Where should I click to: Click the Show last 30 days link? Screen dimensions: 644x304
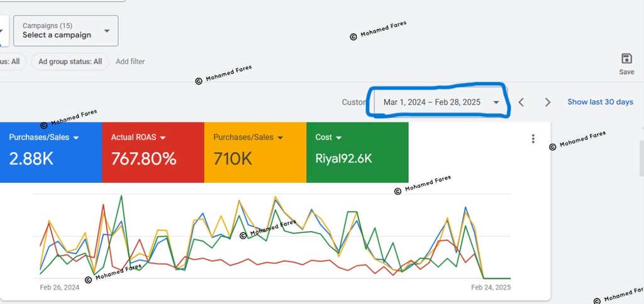pos(600,102)
